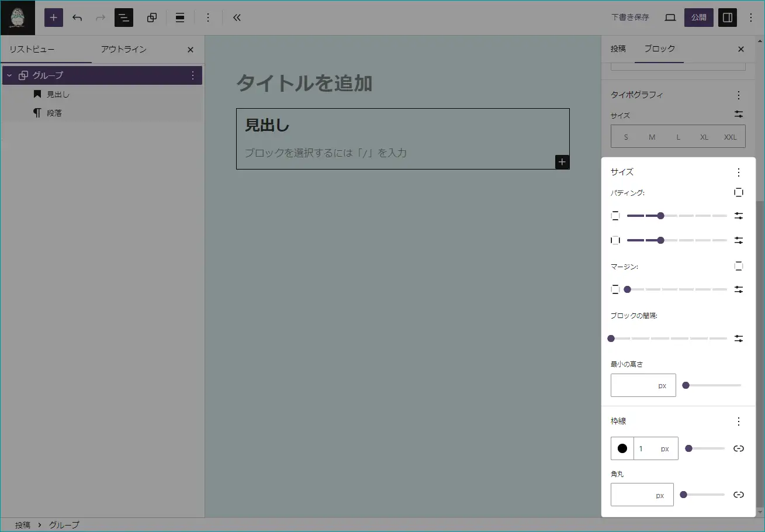Click the 公開 publish button

pos(699,18)
